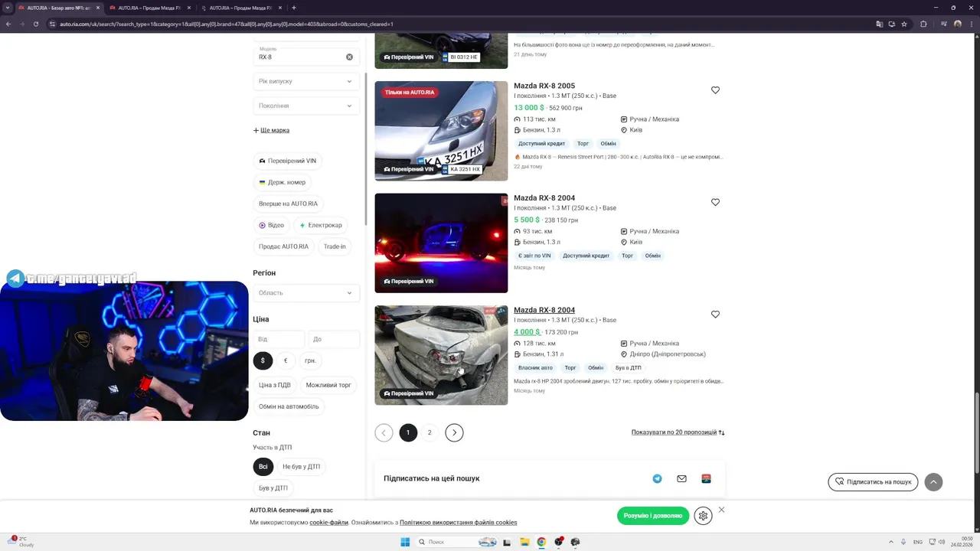Open a new browser tab
The width and height of the screenshot is (980, 551).
pyautogui.click(x=294, y=8)
